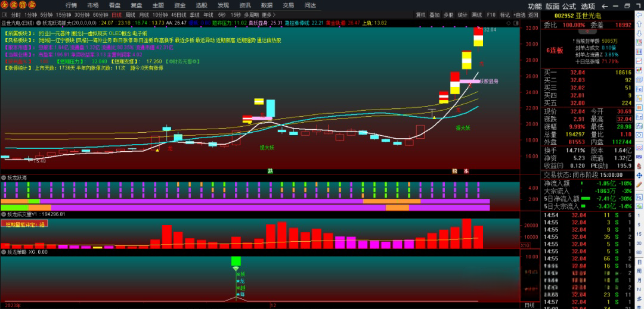Click the 5日净流入额 green flow bar
The height and width of the screenshot is (309, 644).
pyautogui.click(x=586, y=198)
